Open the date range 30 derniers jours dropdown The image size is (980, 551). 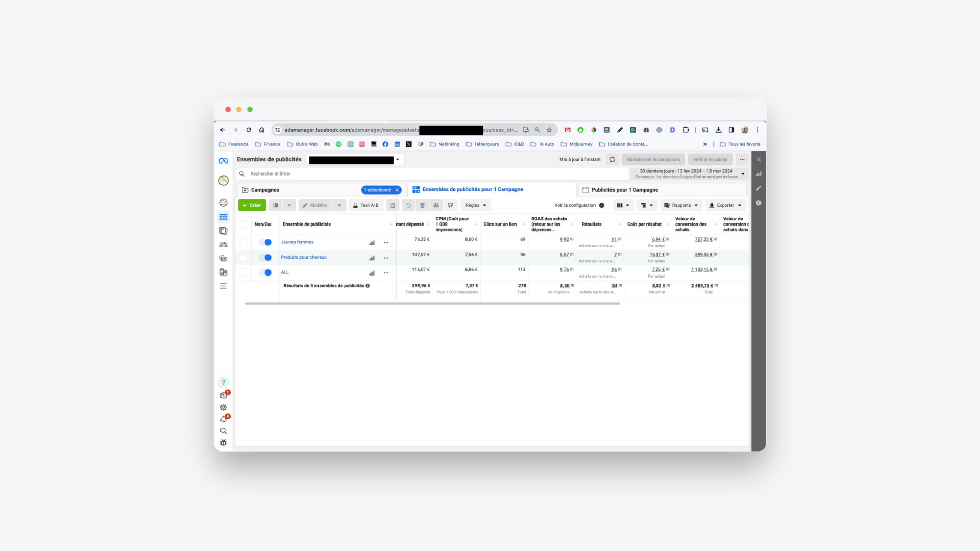tap(690, 174)
